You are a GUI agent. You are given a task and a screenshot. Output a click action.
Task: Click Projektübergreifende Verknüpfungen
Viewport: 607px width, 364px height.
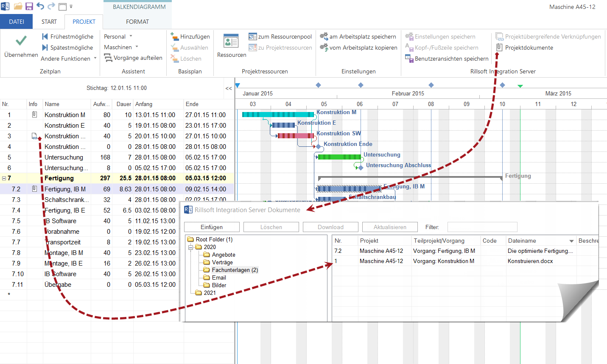pos(548,36)
